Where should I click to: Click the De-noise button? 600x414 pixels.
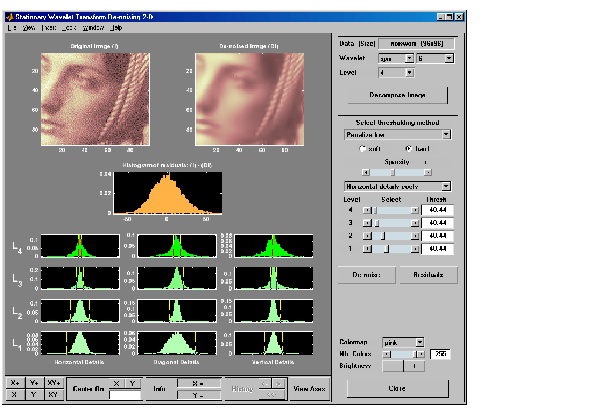pos(367,275)
